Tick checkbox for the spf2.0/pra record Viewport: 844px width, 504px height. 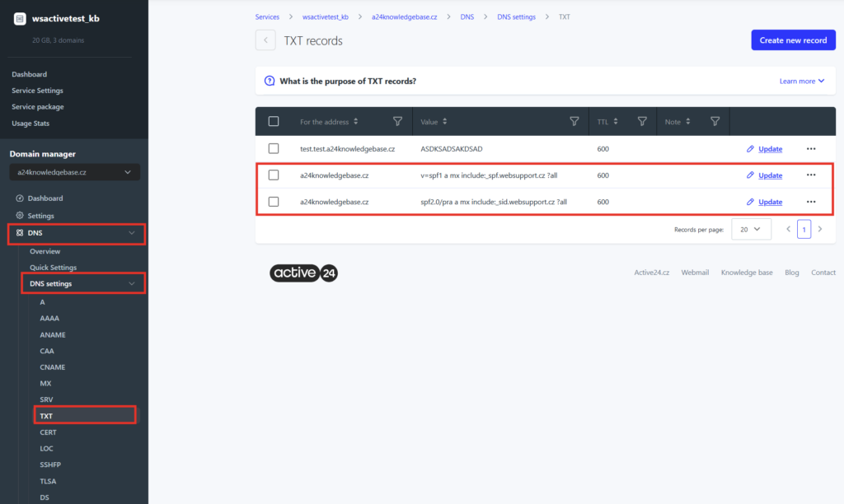(274, 202)
